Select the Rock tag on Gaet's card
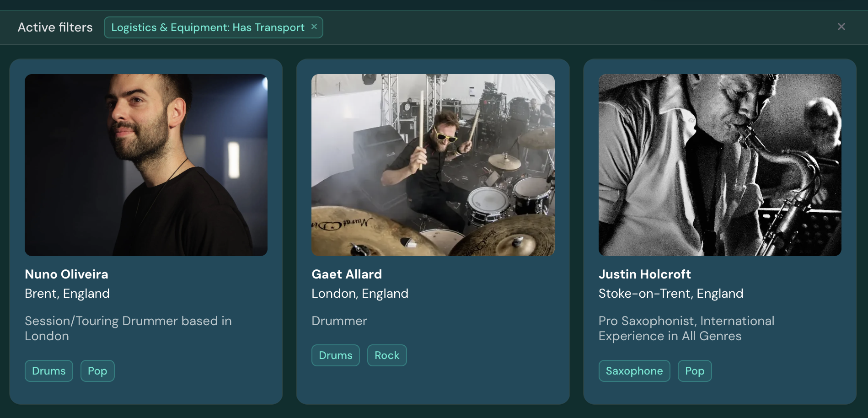Image resolution: width=868 pixels, height=418 pixels. 386,355
